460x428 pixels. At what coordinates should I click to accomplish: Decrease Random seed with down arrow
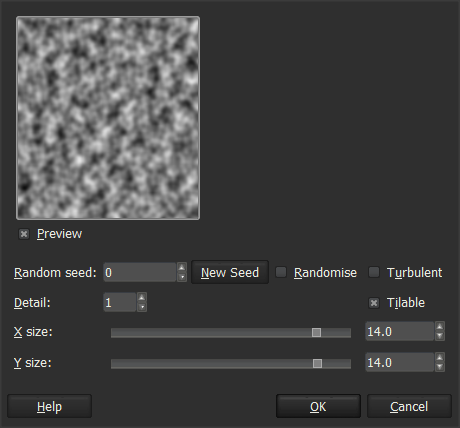click(182, 277)
